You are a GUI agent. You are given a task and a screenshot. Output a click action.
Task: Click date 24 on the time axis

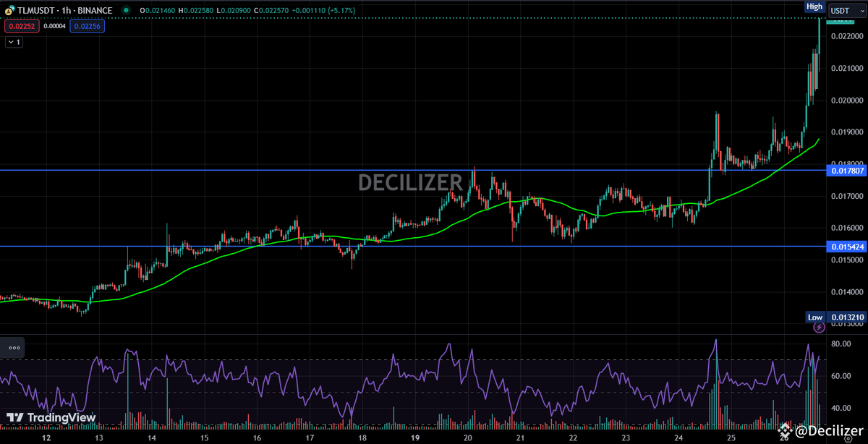[678, 437]
